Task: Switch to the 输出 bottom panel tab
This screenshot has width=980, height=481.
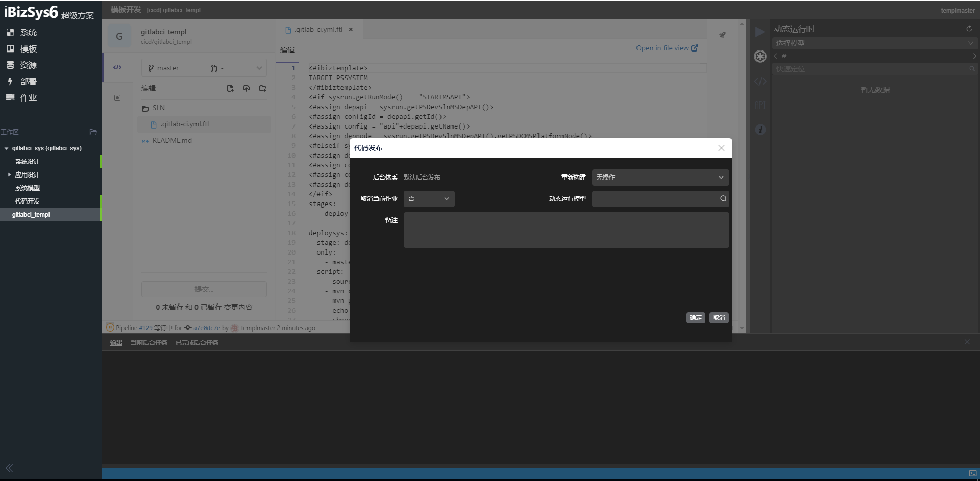Action: click(x=116, y=343)
